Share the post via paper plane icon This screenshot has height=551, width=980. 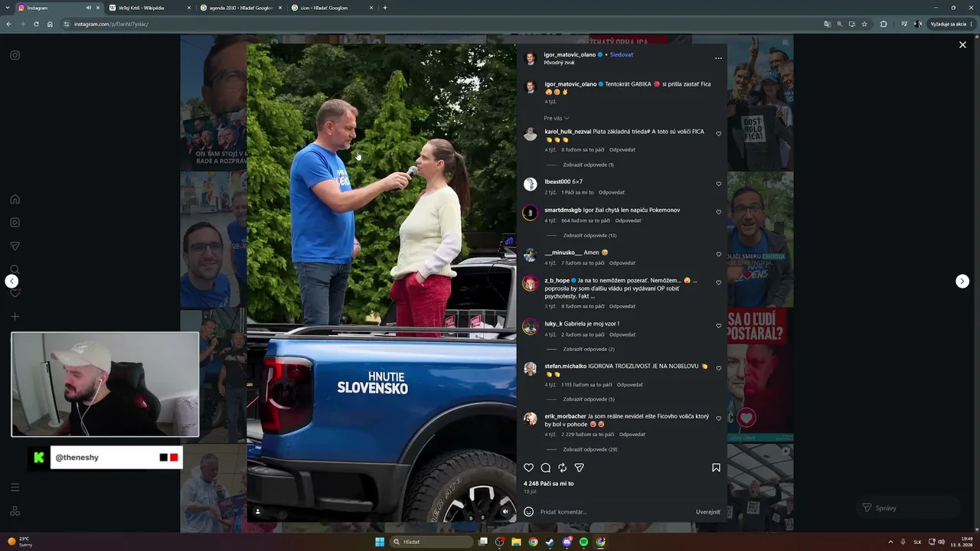[579, 468]
